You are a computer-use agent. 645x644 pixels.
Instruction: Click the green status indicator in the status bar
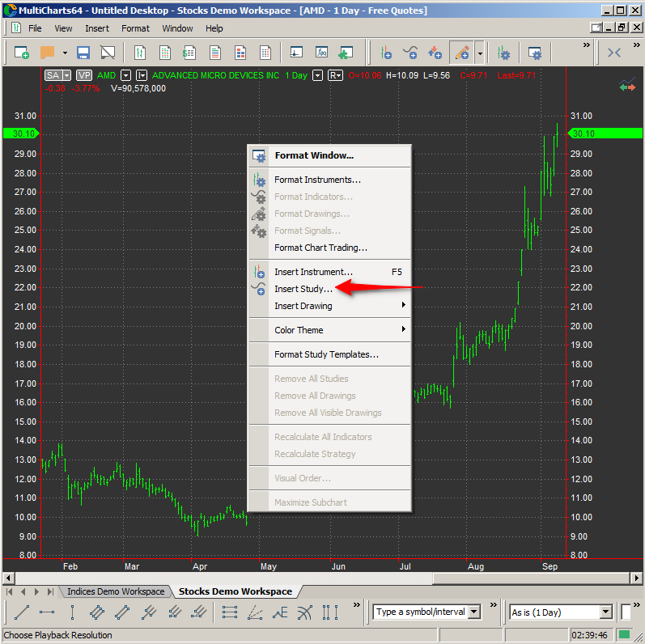(x=625, y=634)
